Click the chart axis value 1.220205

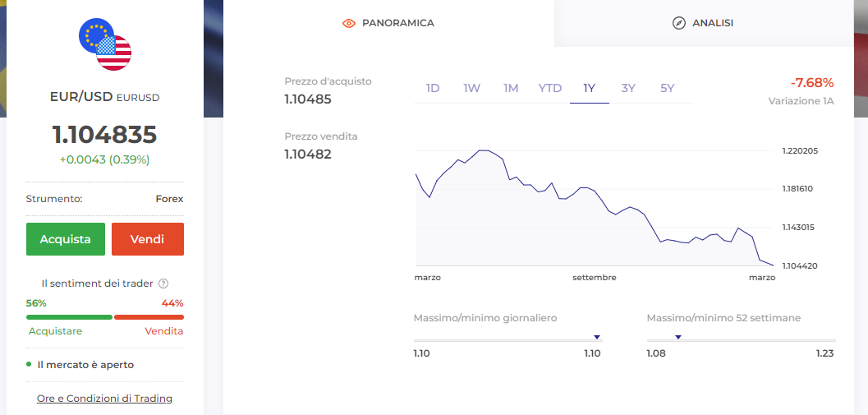(800, 150)
